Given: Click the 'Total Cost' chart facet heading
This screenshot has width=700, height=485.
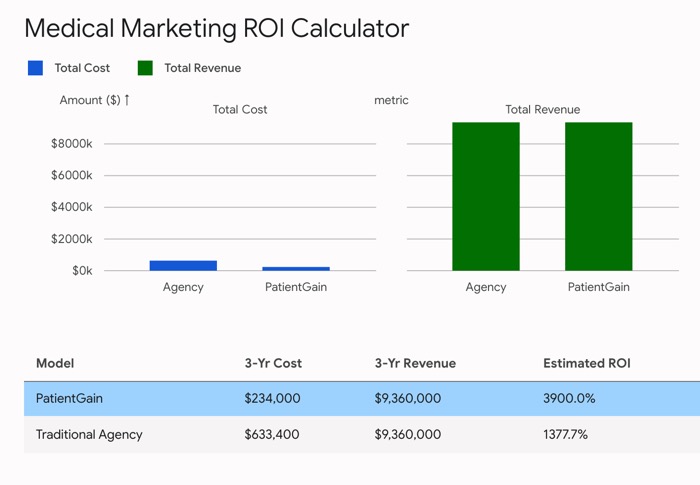Looking at the screenshot, I should pyautogui.click(x=240, y=109).
